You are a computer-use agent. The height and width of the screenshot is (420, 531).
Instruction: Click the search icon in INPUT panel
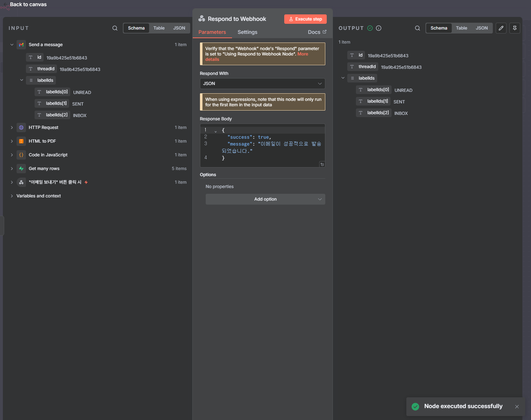tap(115, 28)
